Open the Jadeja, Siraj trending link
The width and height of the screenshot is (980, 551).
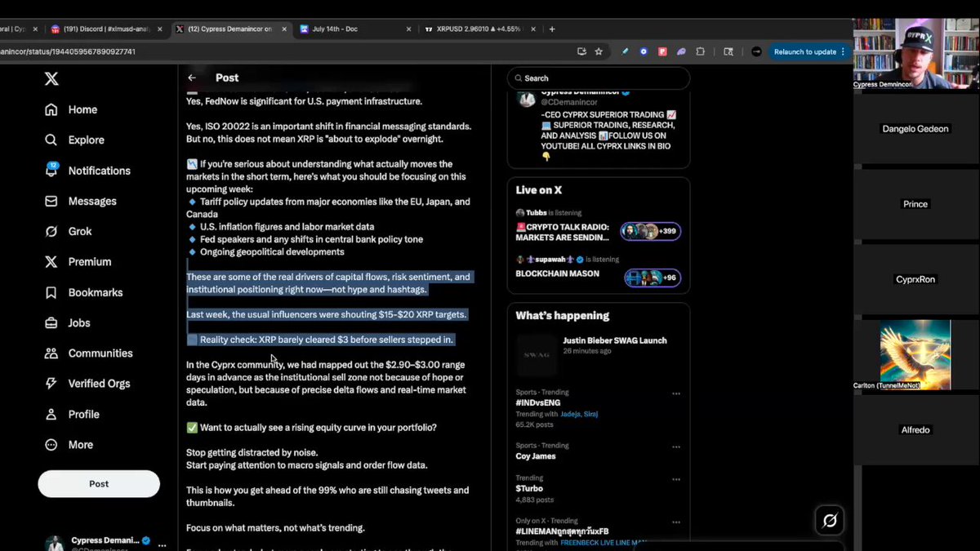pos(578,414)
